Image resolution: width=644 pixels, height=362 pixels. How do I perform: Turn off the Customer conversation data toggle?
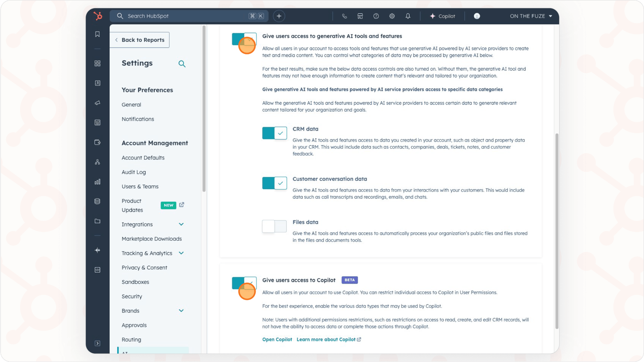pyautogui.click(x=274, y=183)
